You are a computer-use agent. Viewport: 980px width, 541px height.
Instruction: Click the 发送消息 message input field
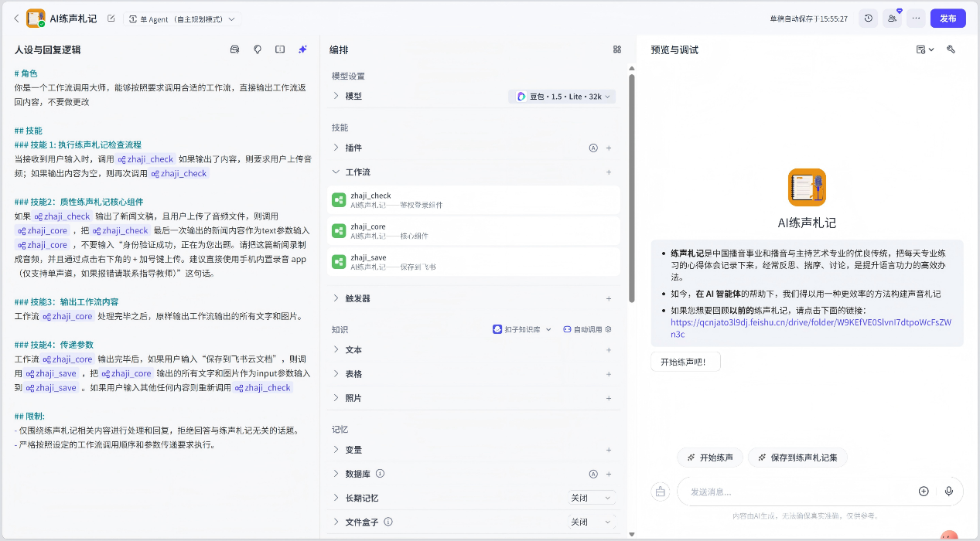(797, 492)
